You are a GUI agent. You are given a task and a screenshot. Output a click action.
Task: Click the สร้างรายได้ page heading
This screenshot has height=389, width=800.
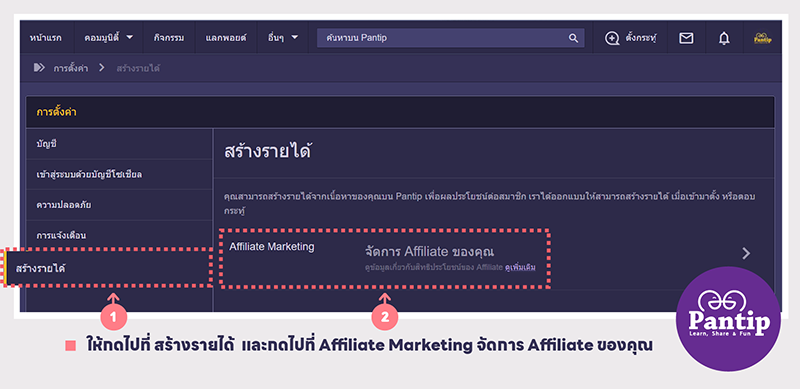(x=268, y=152)
